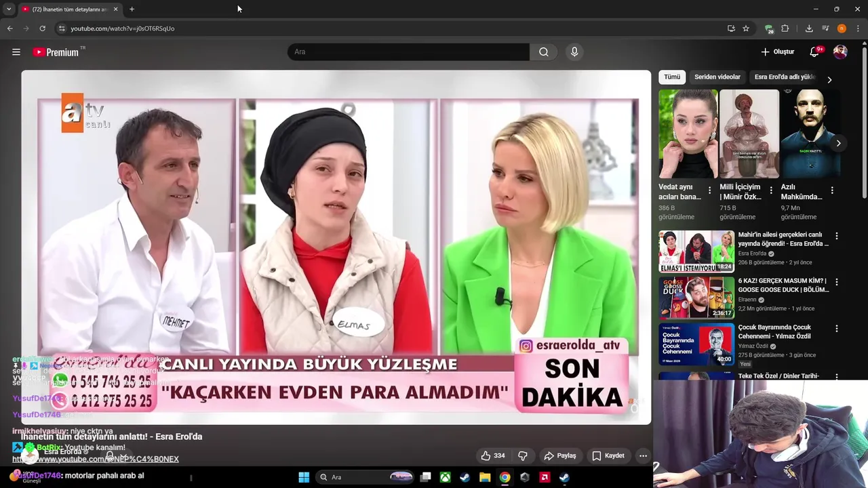Install app icon in address bar
Viewport: 868px width, 488px height.
coord(731,28)
